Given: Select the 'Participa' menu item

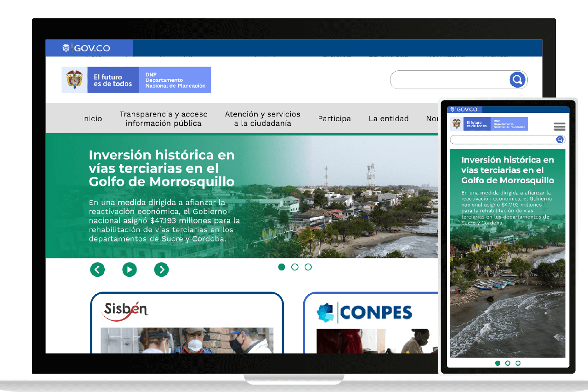Looking at the screenshot, I should tap(334, 118).
